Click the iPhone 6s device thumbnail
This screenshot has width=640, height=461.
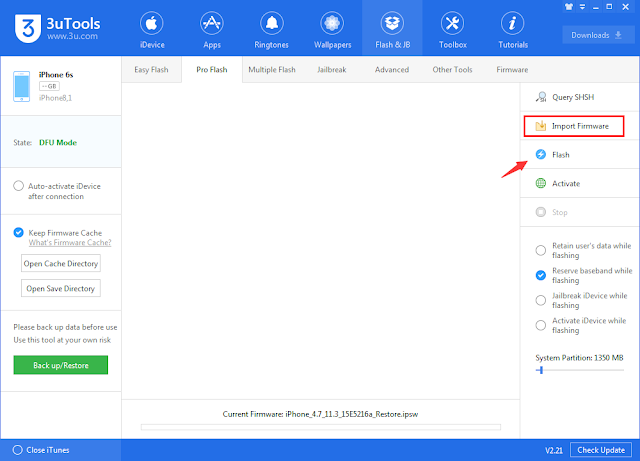[x=22, y=86]
